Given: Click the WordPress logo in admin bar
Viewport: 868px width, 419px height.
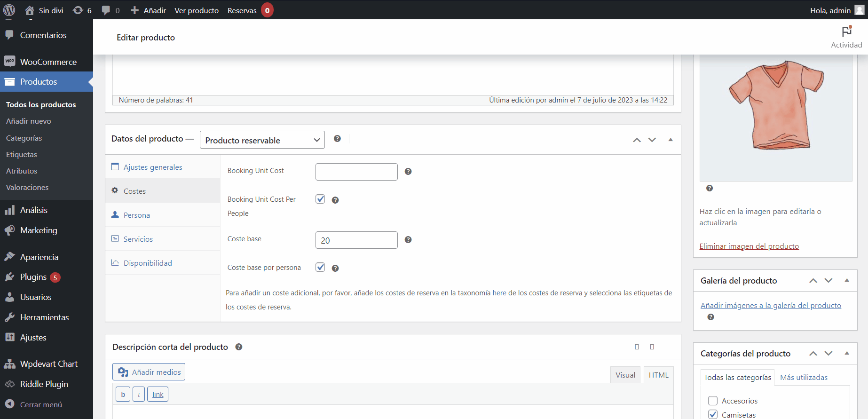Looking at the screenshot, I should click(9, 10).
